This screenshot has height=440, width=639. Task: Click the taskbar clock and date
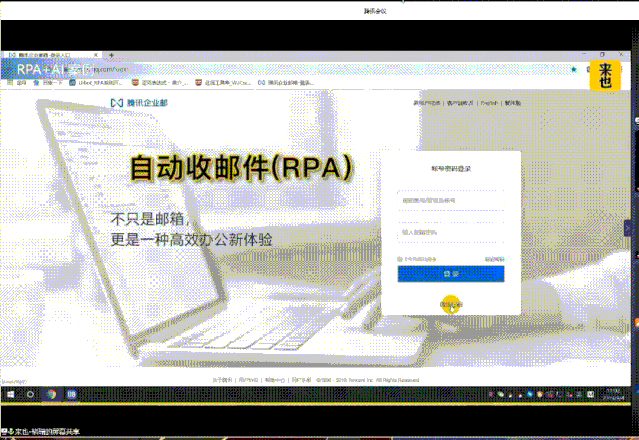(613, 394)
